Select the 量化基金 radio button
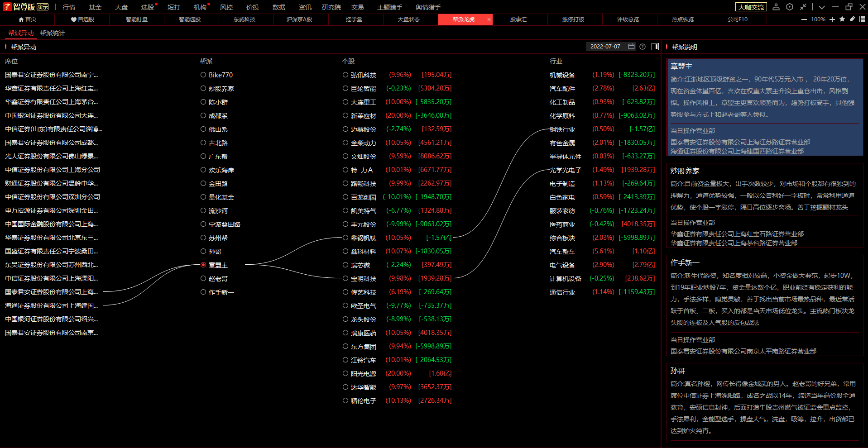This screenshot has width=868, height=448. click(203, 197)
